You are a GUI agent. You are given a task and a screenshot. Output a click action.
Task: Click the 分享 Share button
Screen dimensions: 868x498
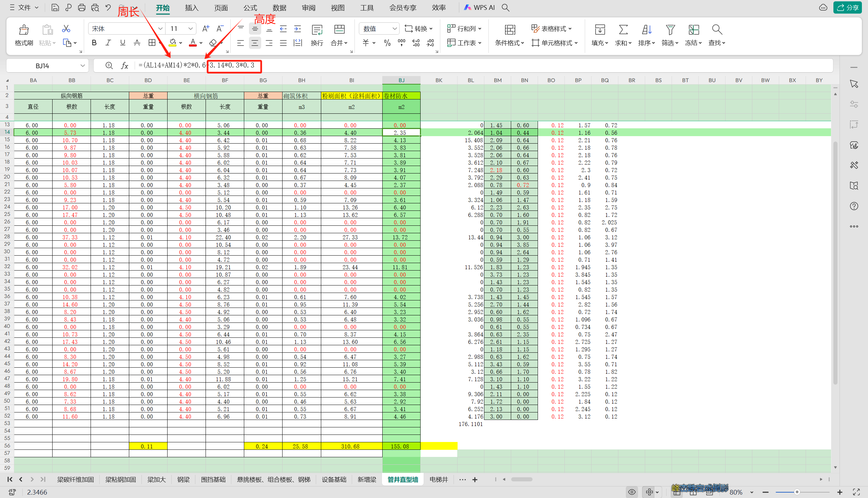click(x=848, y=7)
